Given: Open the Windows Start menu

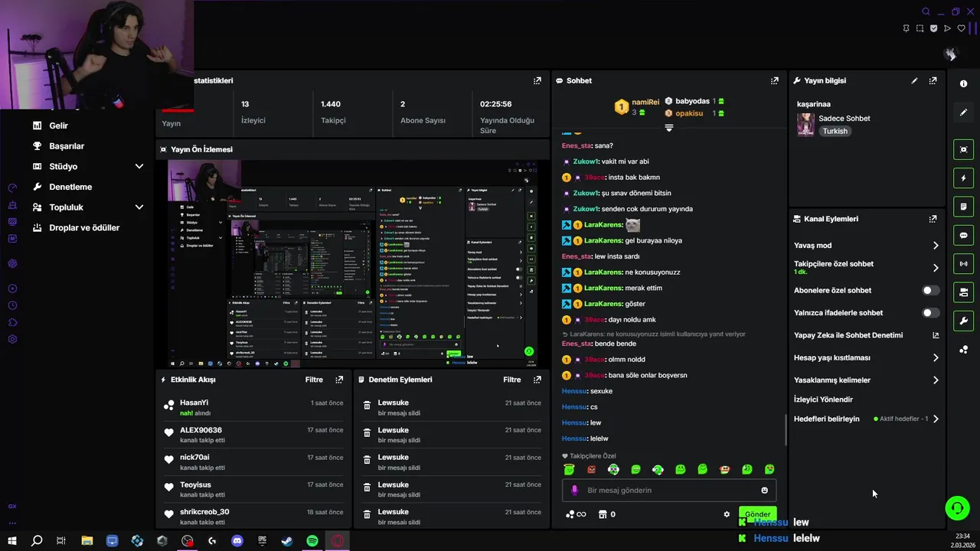Looking at the screenshot, I should tap(11, 541).
